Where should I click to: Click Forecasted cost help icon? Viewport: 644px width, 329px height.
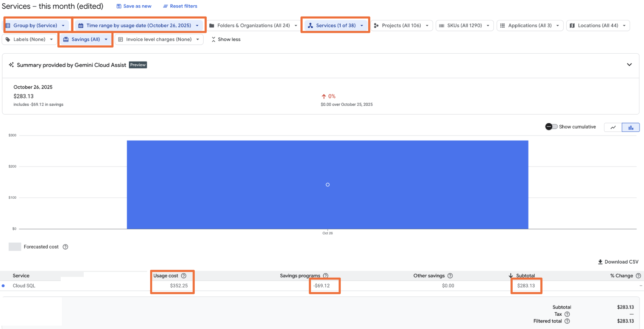click(65, 247)
